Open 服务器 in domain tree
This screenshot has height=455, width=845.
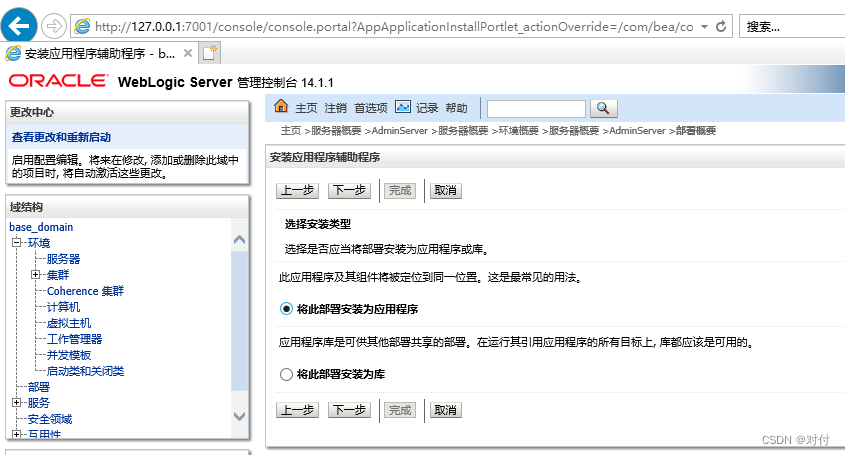pos(63,259)
